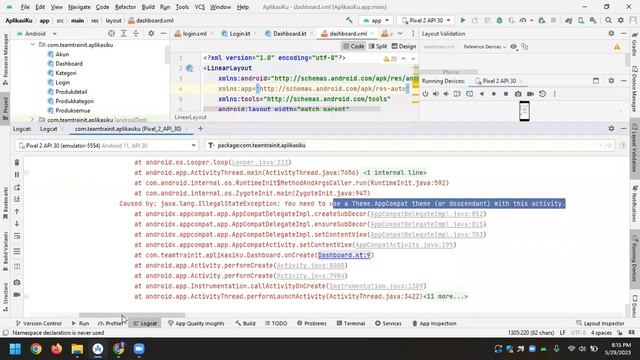640x360 pixels.
Task: Start screen recording using logcat video icon
Action: [17, 294]
